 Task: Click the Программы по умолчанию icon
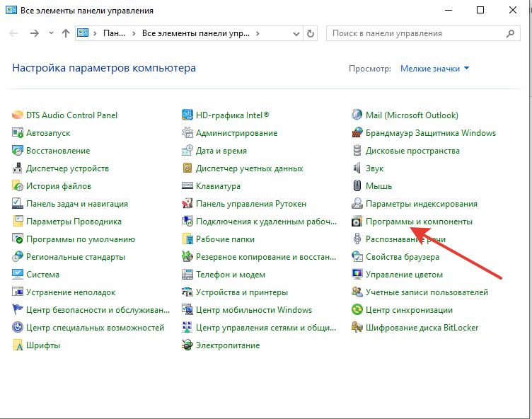coord(17,239)
